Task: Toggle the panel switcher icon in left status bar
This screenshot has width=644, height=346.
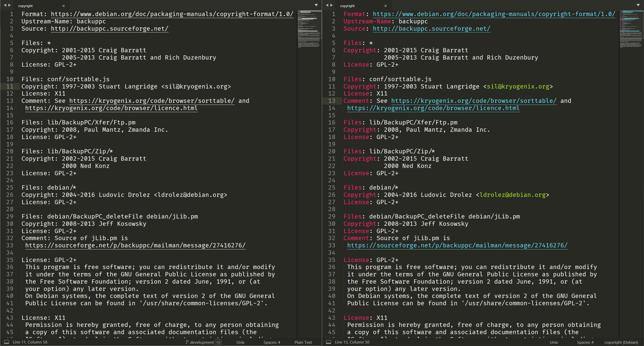Action: pos(7,342)
